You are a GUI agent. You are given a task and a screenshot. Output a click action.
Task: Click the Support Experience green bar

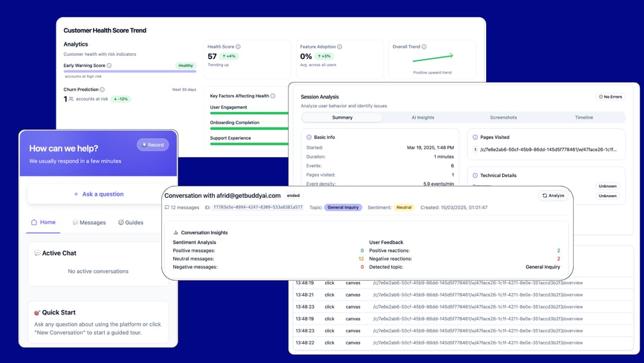click(249, 144)
